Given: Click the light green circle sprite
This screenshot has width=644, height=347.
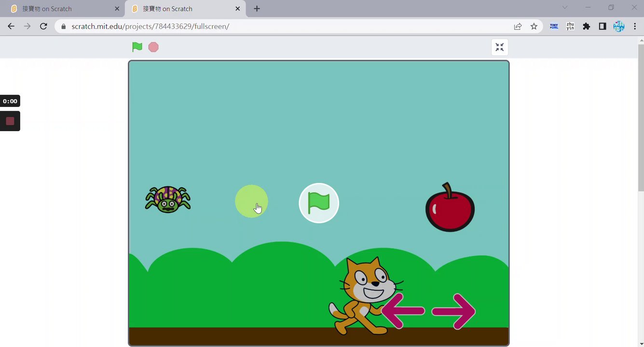Looking at the screenshot, I should pos(251,201).
